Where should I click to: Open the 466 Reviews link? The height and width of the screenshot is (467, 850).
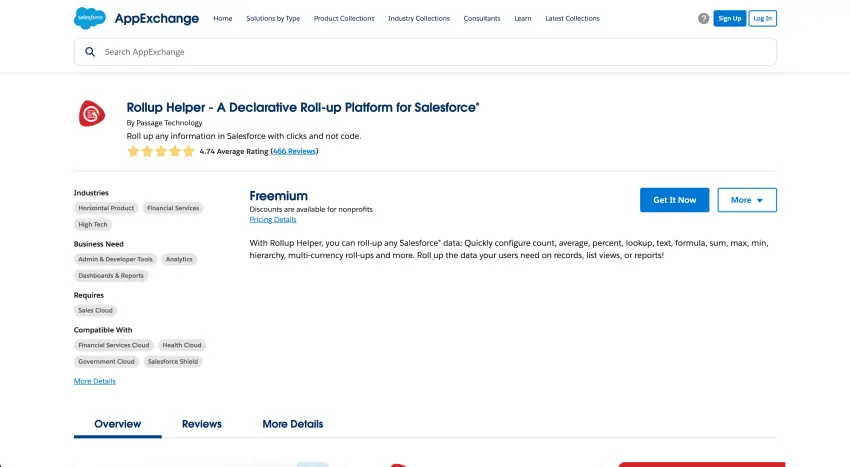tap(294, 152)
